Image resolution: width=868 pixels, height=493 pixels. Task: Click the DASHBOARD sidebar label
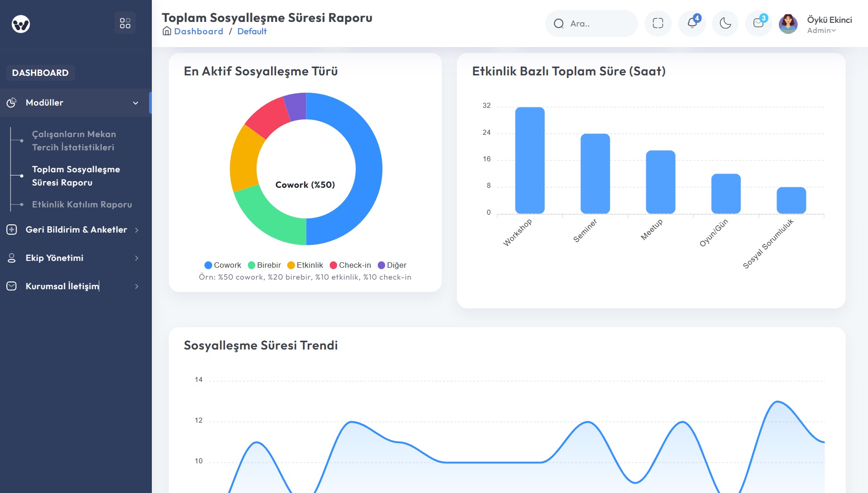tap(40, 73)
